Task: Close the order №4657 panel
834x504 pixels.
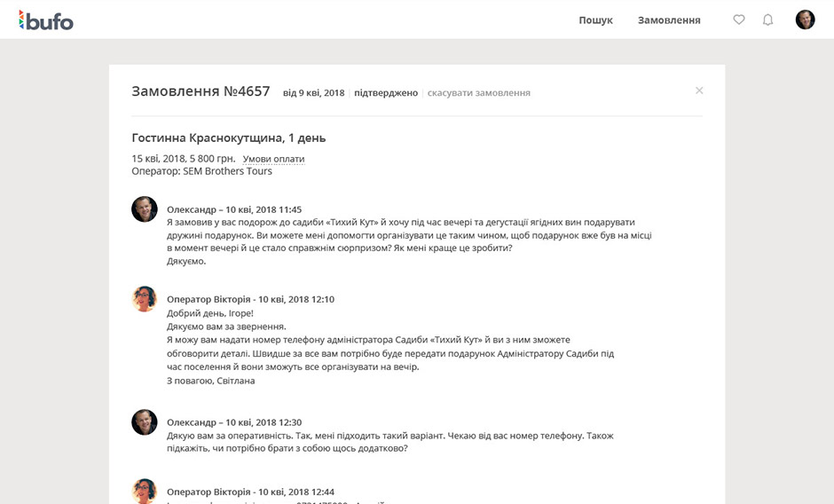Action: pyautogui.click(x=699, y=91)
